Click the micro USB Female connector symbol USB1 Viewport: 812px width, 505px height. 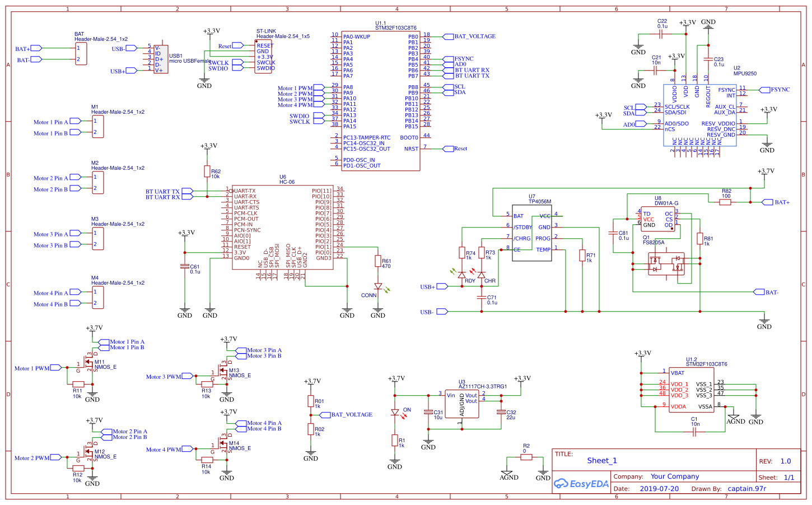[160, 58]
